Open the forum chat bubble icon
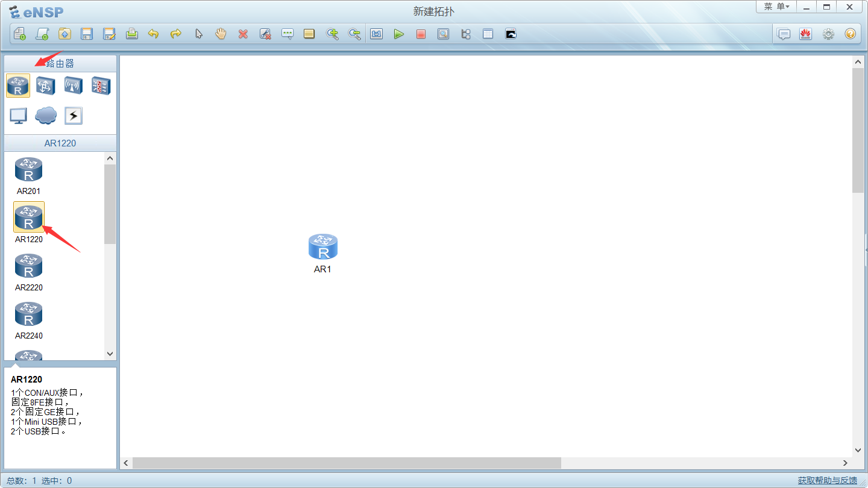This screenshot has height=488, width=868. 784,34
